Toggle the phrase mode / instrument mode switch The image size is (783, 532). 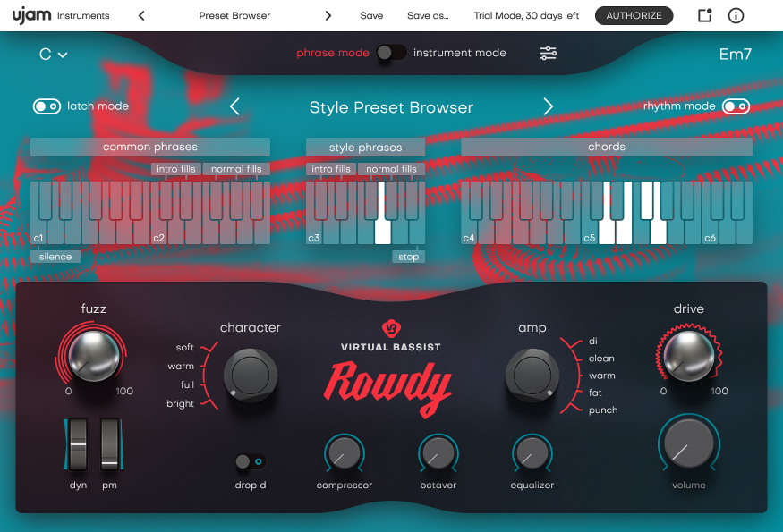pyautogui.click(x=392, y=53)
